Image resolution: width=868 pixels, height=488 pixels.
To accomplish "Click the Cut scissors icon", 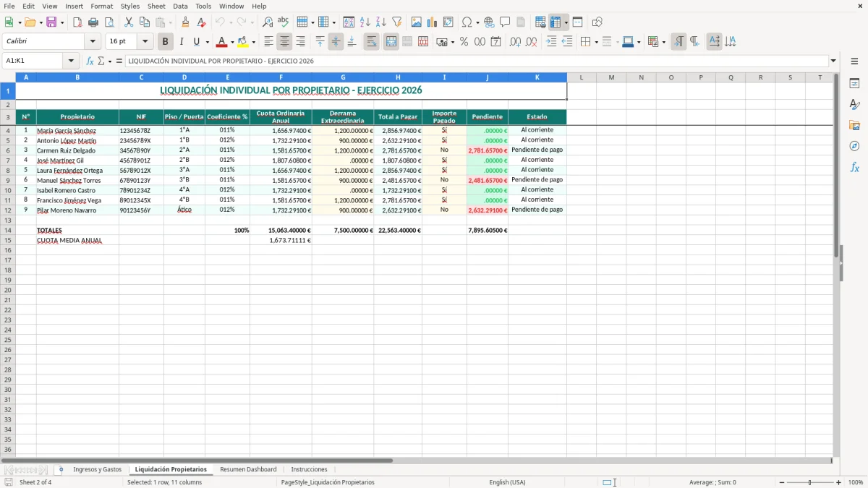I will 128,22.
